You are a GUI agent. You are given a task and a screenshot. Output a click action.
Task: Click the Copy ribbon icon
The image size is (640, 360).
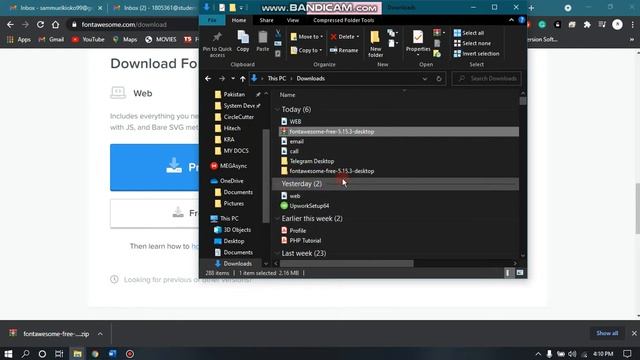pos(243,41)
